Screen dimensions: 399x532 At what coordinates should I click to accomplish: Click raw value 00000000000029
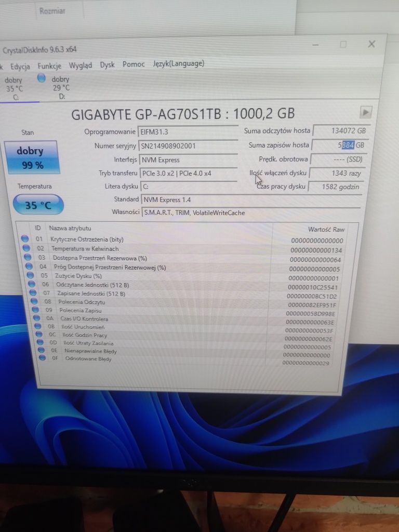(305, 363)
